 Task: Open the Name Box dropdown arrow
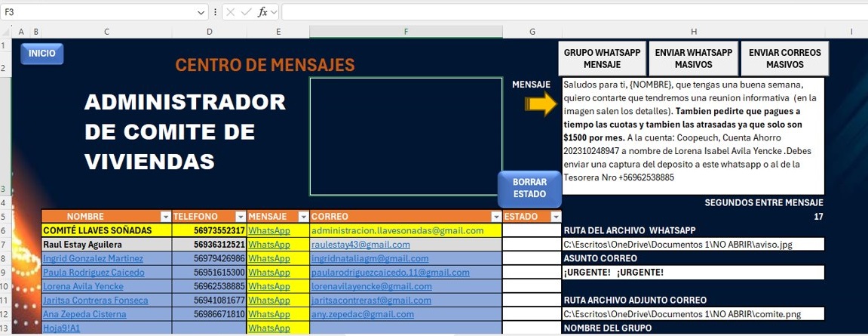[x=201, y=12]
